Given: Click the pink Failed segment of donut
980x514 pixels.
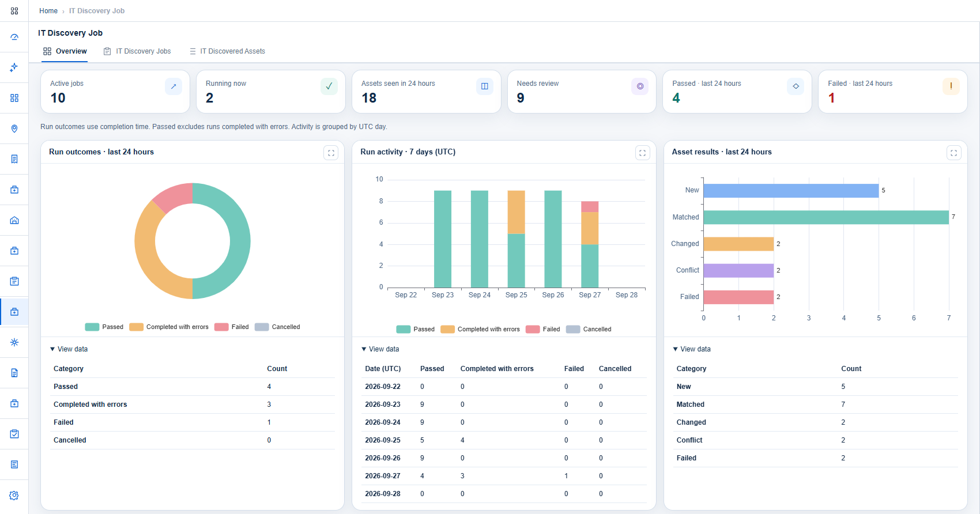Looking at the screenshot, I should 175,196.
